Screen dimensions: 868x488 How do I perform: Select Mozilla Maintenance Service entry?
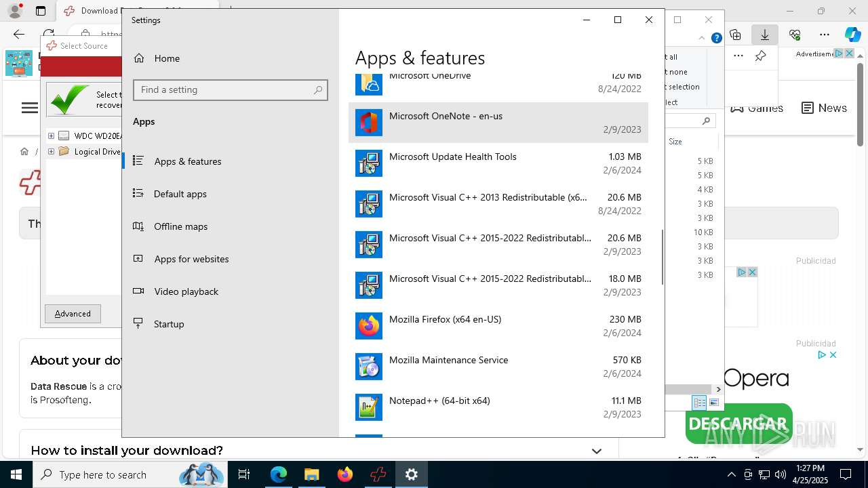click(x=498, y=367)
